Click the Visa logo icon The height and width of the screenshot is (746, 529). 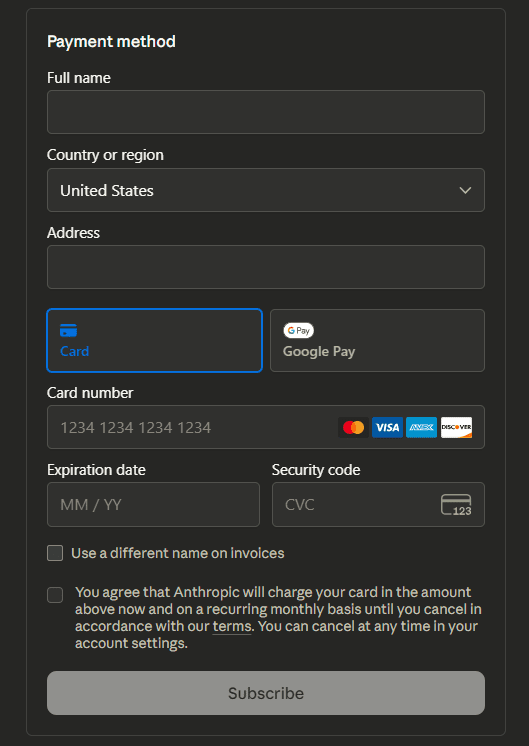388,427
